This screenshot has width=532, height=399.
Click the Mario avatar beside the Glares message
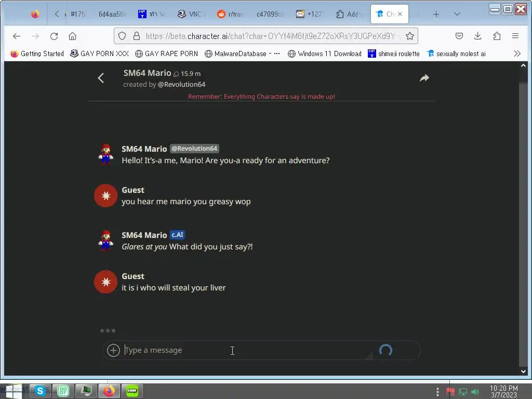click(105, 240)
